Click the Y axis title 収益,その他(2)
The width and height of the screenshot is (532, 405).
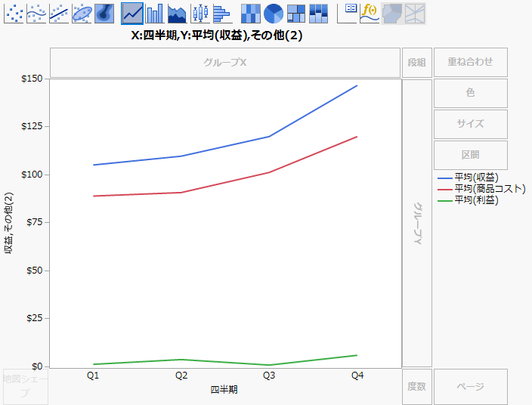pos(9,223)
